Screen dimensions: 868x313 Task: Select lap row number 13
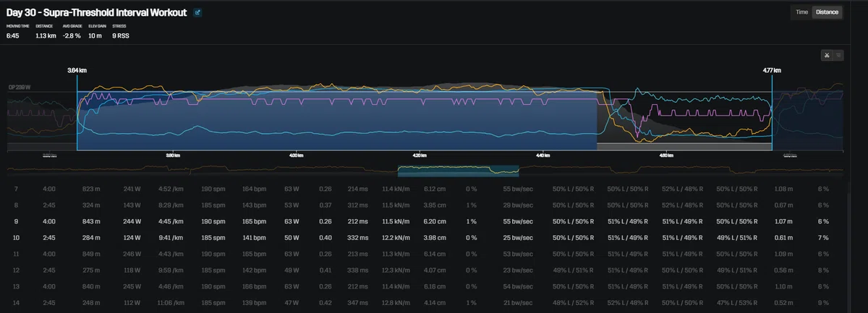pos(423,286)
